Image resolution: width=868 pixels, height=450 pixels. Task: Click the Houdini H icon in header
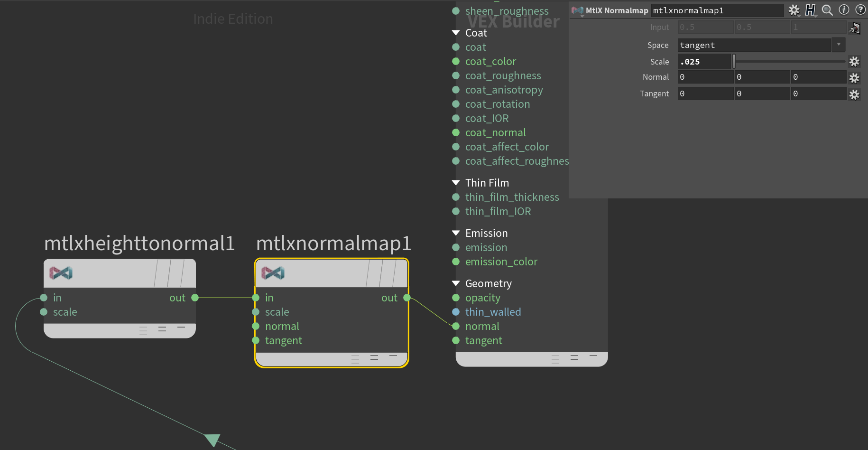point(810,10)
